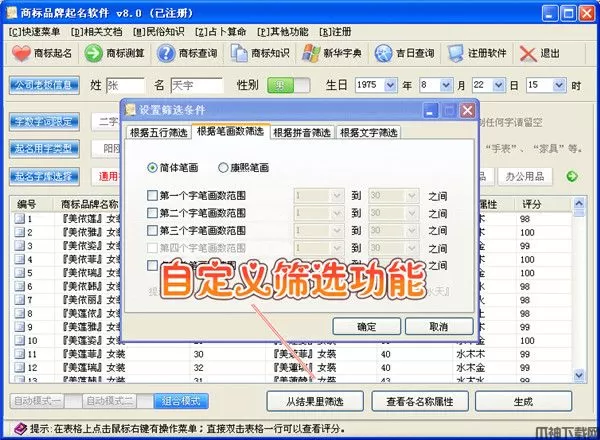Select 办公用品 category button

coord(525,176)
